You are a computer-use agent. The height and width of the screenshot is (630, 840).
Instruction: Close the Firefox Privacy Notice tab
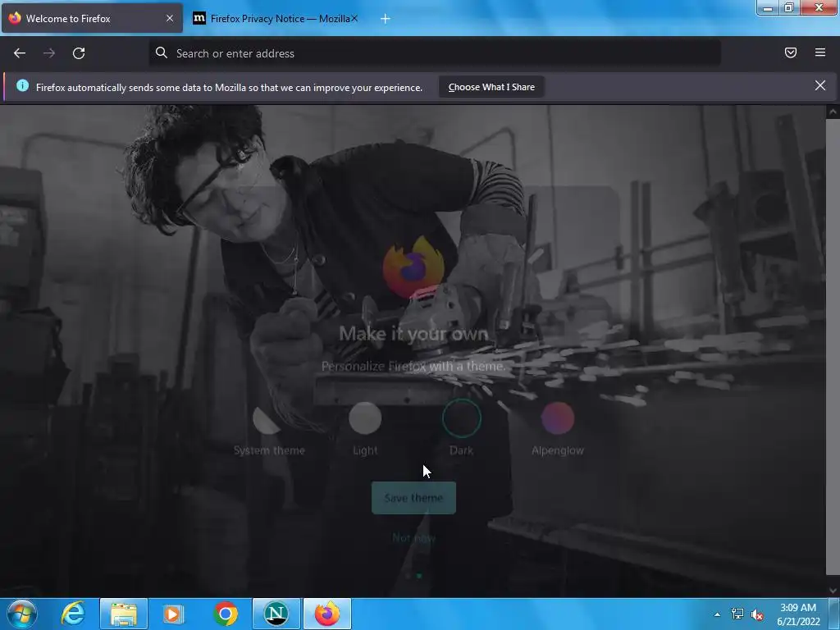[x=354, y=18]
